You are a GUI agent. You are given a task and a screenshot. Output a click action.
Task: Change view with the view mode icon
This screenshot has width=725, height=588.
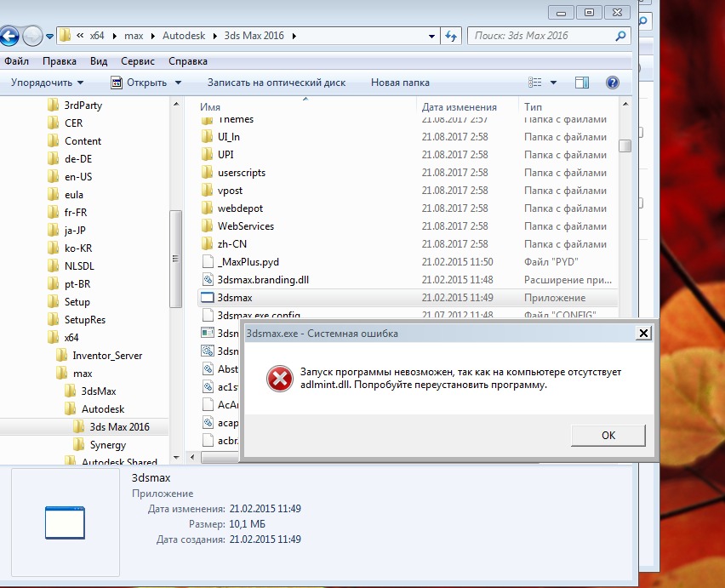535,83
